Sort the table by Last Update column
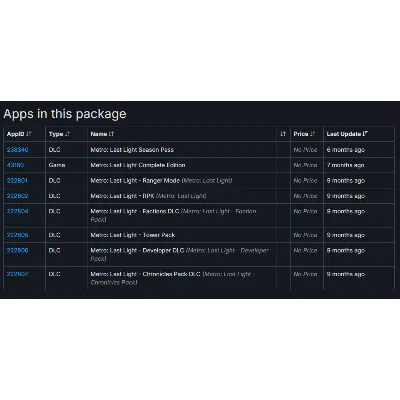The image size is (400, 400). tap(347, 134)
